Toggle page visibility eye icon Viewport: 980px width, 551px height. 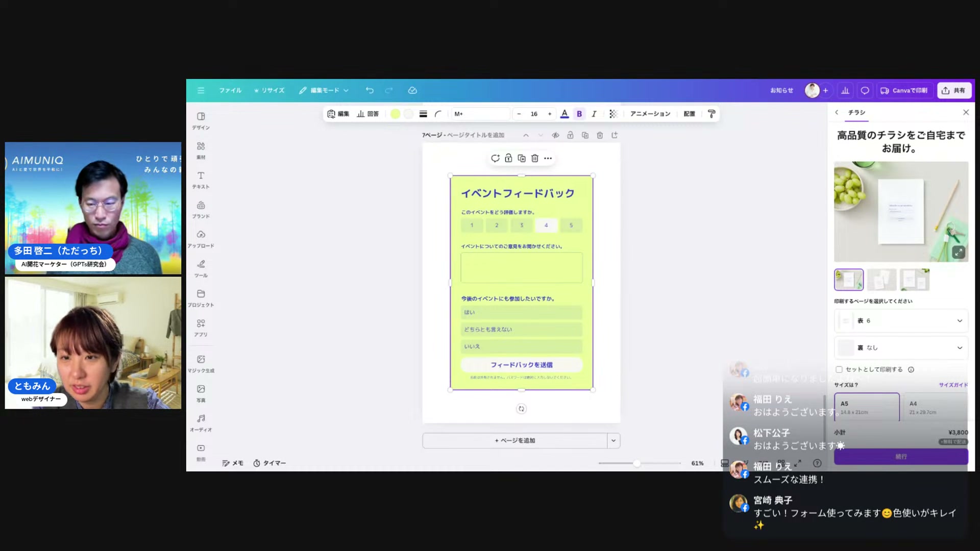[x=555, y=135]
